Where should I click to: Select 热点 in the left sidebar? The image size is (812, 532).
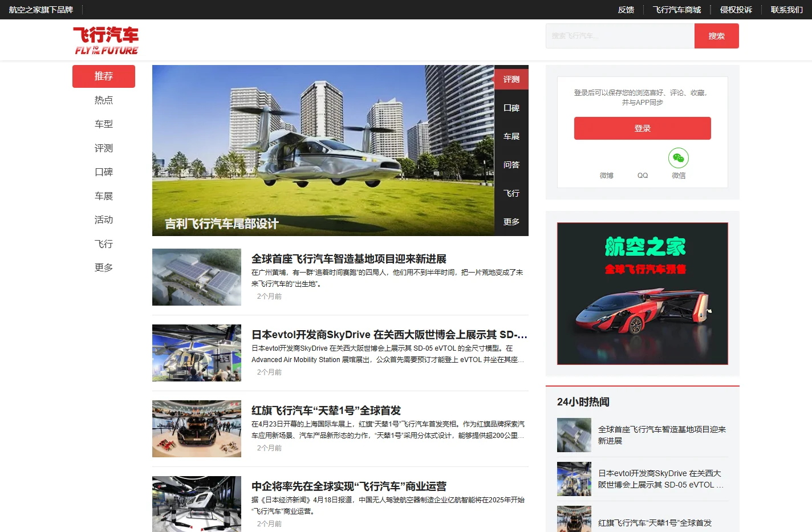click(x=104, y=100)
